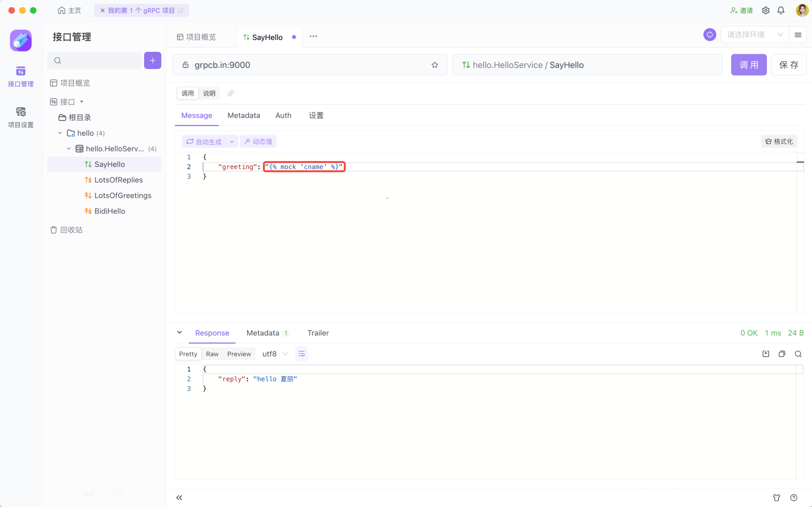The height and width of the screenshot is (507, 812).
Task: Open the Trailer response tab
Action: click(318, 333)
